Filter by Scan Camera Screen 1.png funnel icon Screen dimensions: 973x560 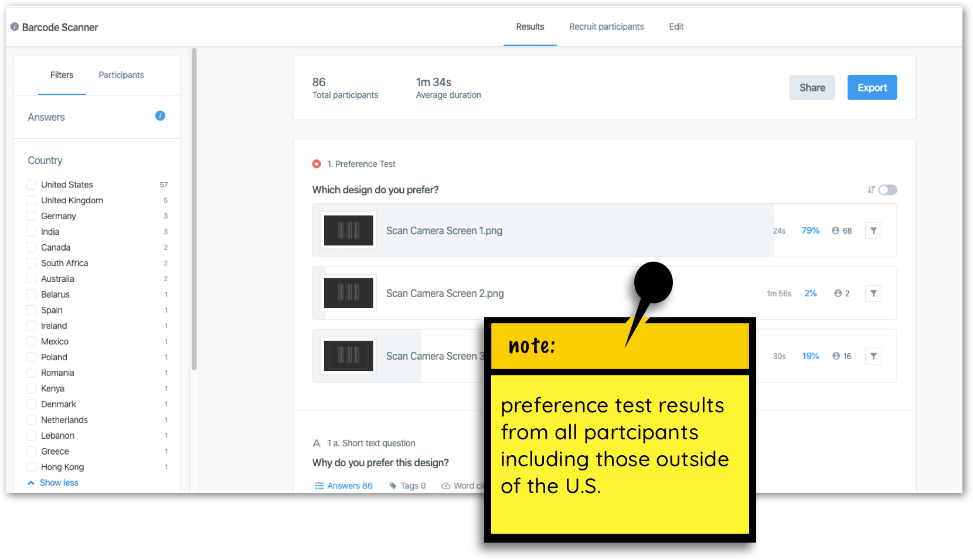coord(873,231)
